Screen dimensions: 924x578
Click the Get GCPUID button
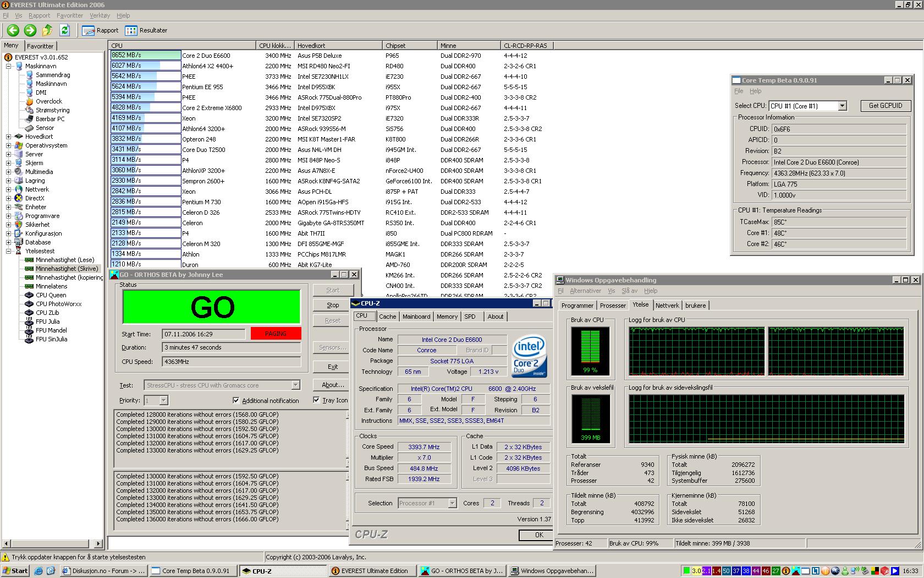pos(885,106)
